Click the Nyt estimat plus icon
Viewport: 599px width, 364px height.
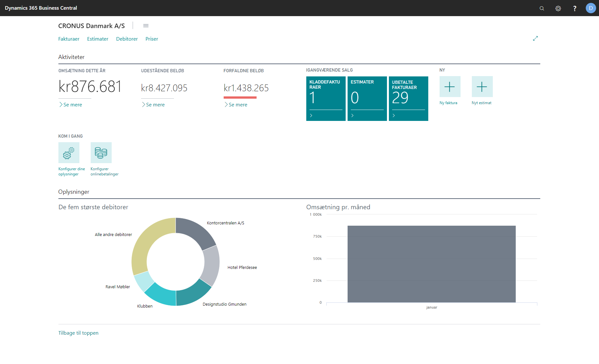pos(482,87)
